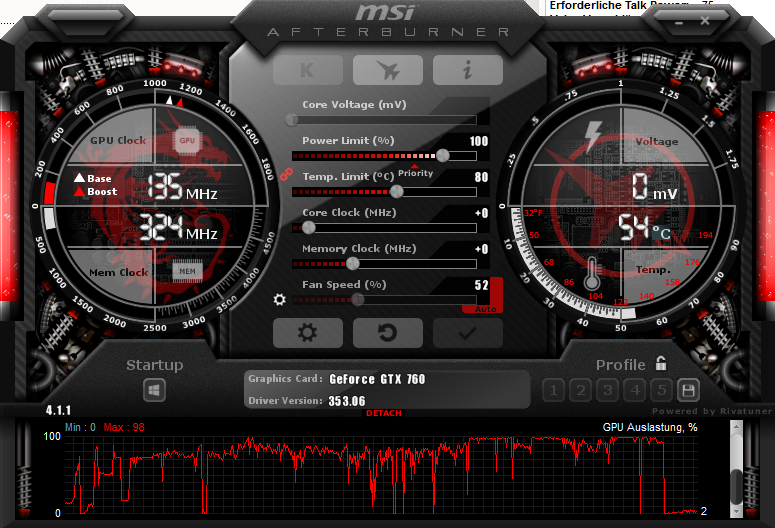Toggle apply at Windows startup button
This screenshot has width=775, height=528.
tap(154, 391)
